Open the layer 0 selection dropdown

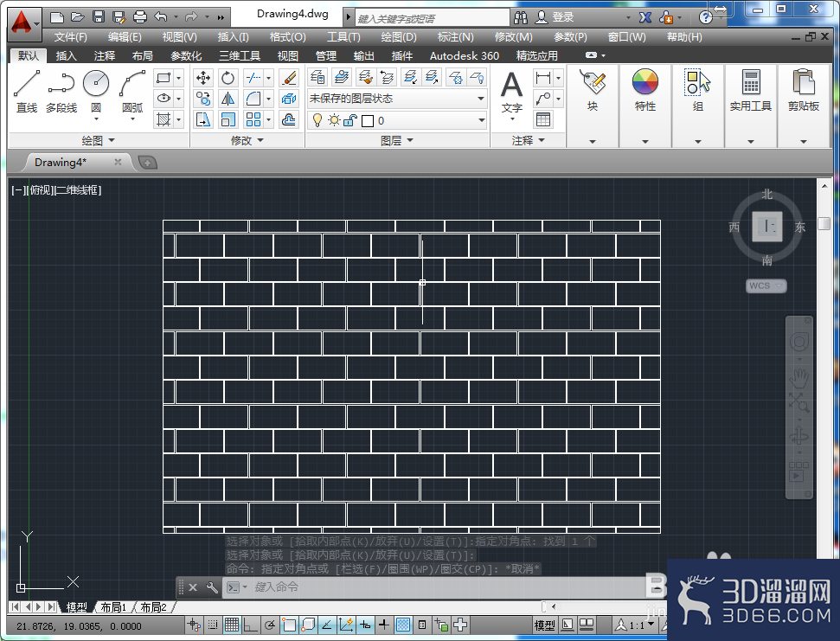(481, 120)
